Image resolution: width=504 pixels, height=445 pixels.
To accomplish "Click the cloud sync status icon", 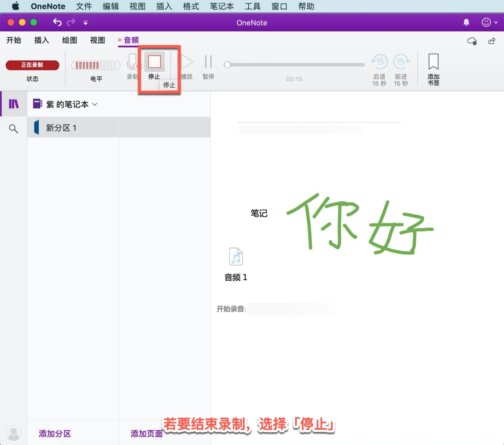I will click(x=472, y=41).
